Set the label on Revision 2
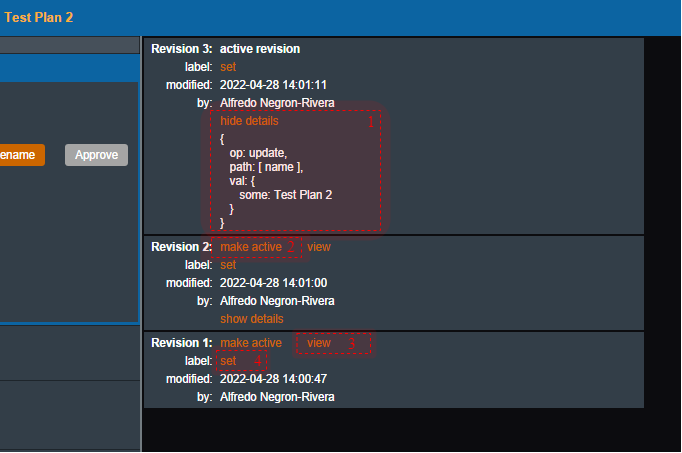Viewport: 682px width, 453px height. [x=228, y=265]
